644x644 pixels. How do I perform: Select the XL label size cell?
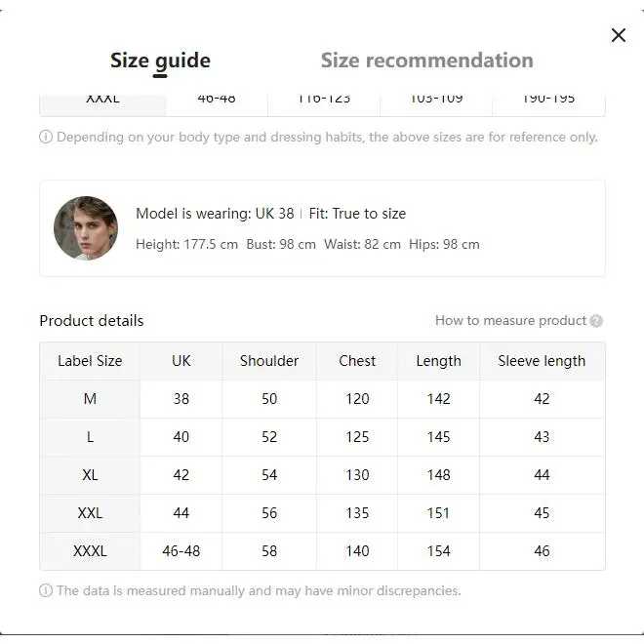(90, 475)
